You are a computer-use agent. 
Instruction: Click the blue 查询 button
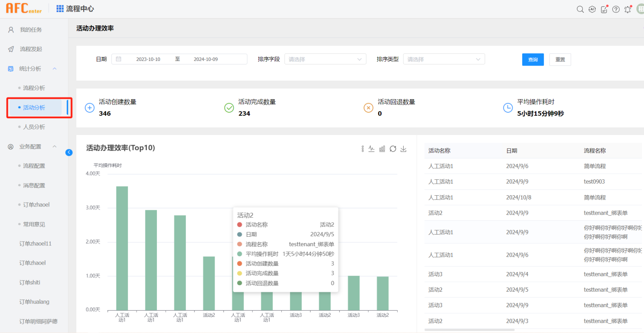(533, 59)
